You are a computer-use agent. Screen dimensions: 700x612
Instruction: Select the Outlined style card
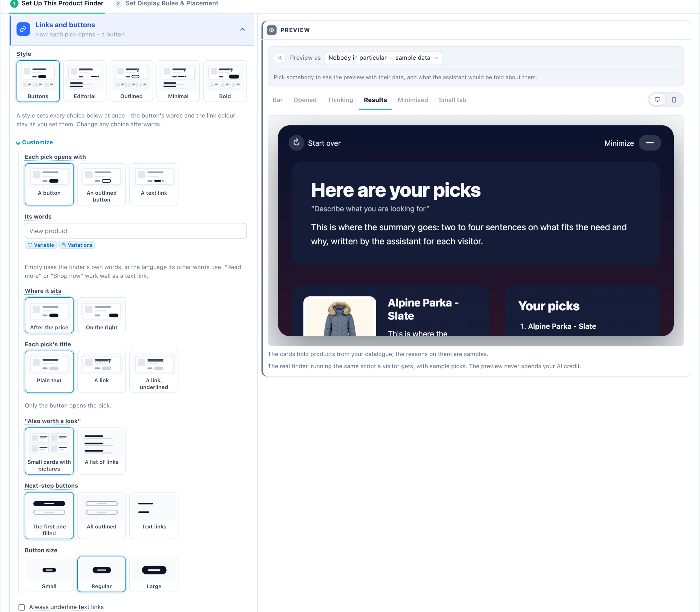132,81
